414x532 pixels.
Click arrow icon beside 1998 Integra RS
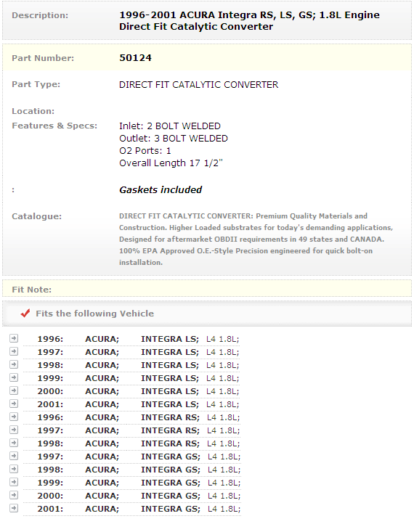[14, 443]
